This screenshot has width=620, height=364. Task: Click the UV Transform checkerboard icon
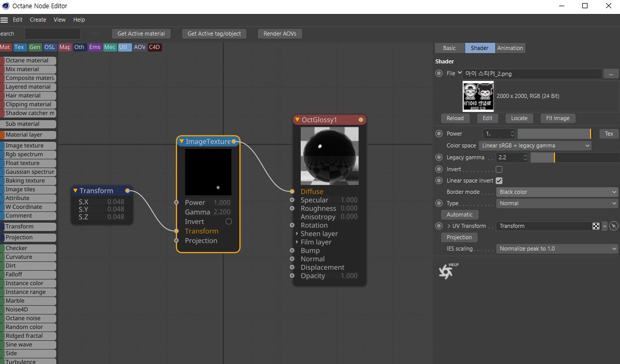pyautogui.click(x=596, y=226)
